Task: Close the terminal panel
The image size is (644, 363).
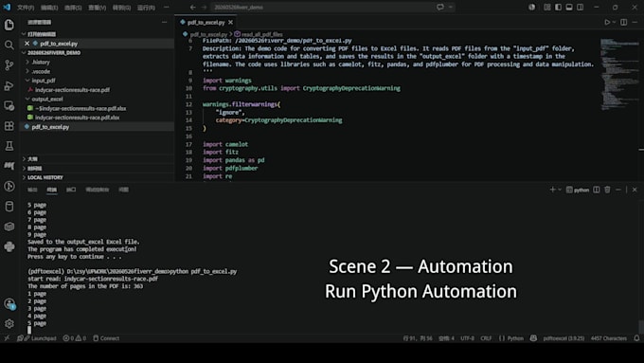Action: pos(635,190)
